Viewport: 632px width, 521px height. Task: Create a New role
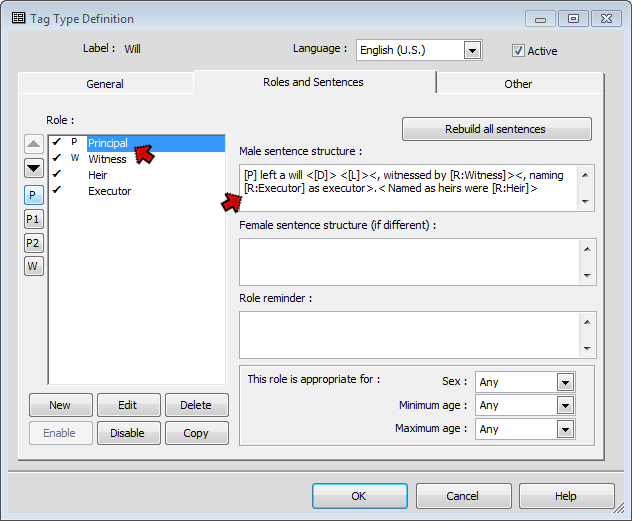[x=60, y=405]
